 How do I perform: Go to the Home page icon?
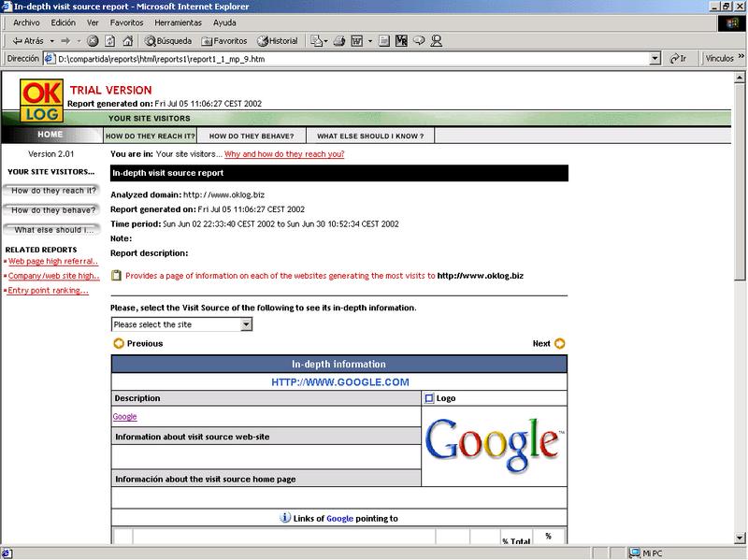tap(127, 41)
